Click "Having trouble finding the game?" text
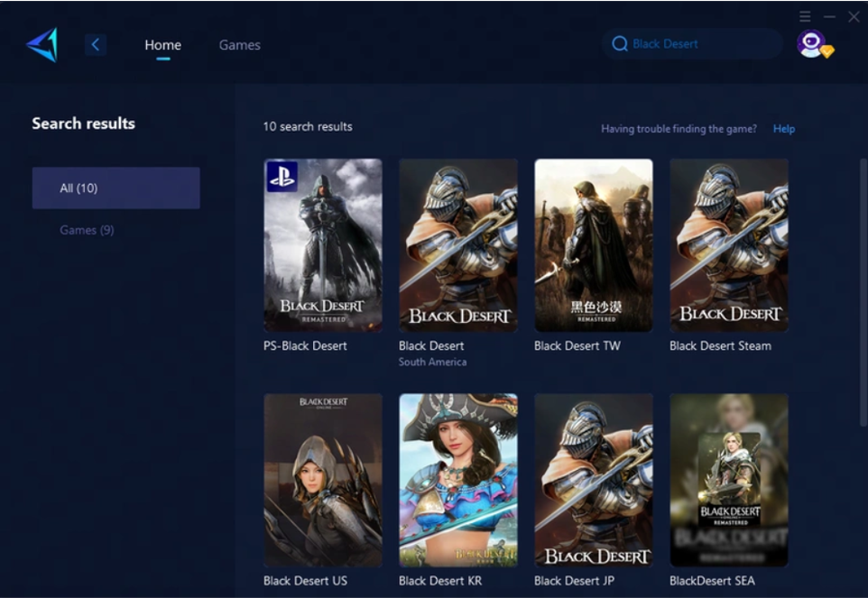868x598 pixels. coord(679,129)
